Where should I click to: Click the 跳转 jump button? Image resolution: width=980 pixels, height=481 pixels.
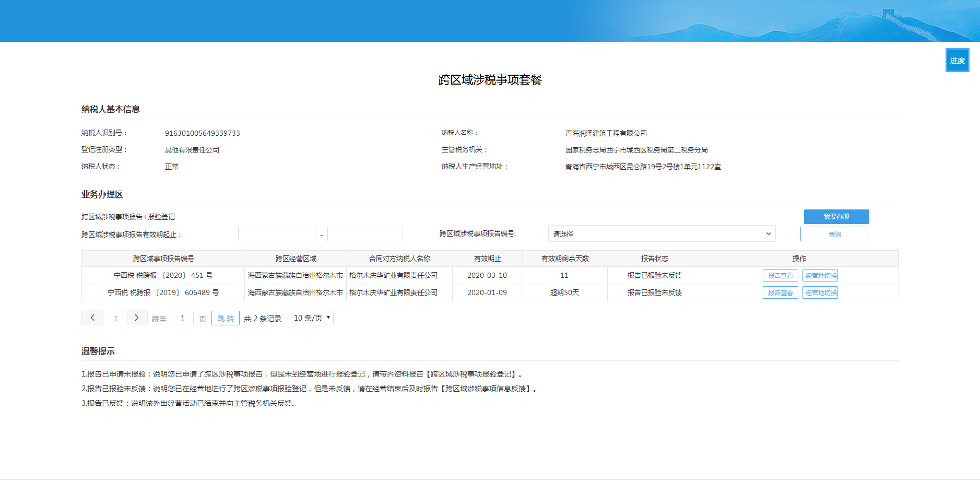pos(226,318)
